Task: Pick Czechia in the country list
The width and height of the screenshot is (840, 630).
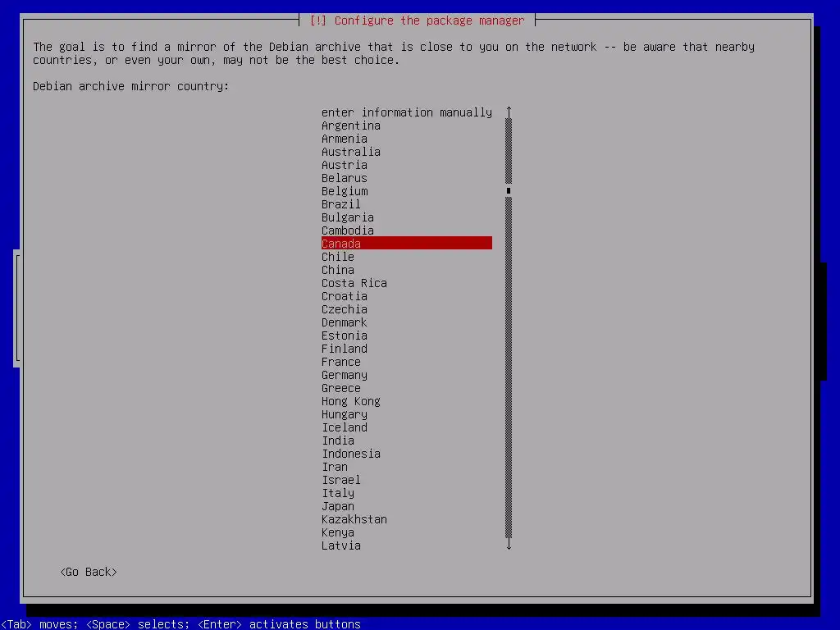Action: [x=407, y=309]
